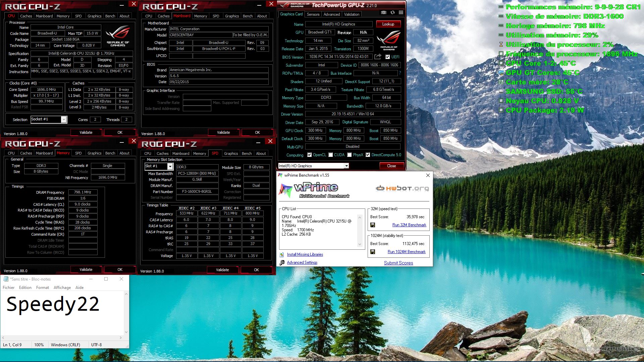Click the '1696.0 MHz' Core Speed value
644x362 pixels.
(47, 89)
